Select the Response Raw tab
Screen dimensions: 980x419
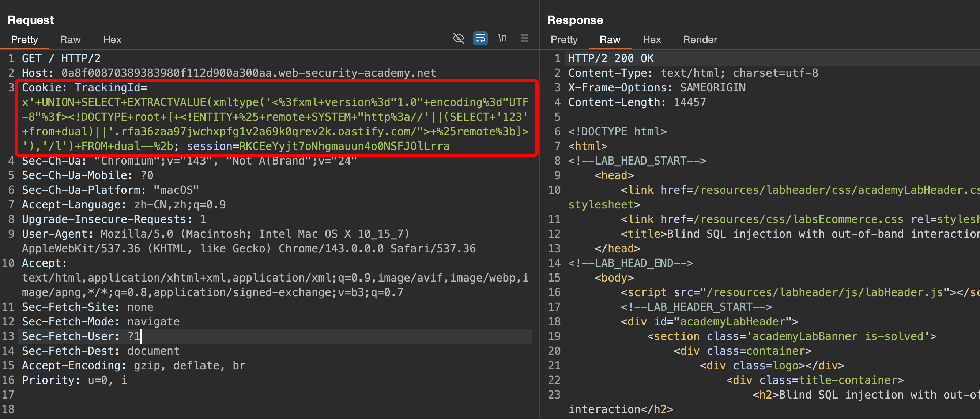point(610,39)
